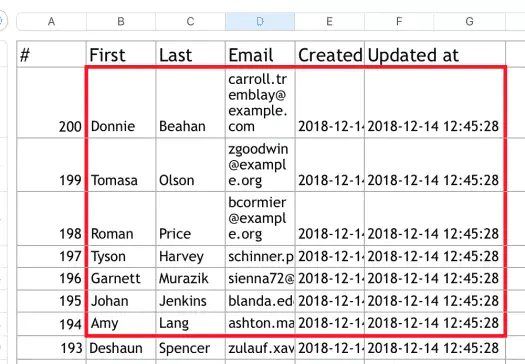Select cell containing Donnie
This screenshot has height=364, width=525.
click(x=121, y=102)
